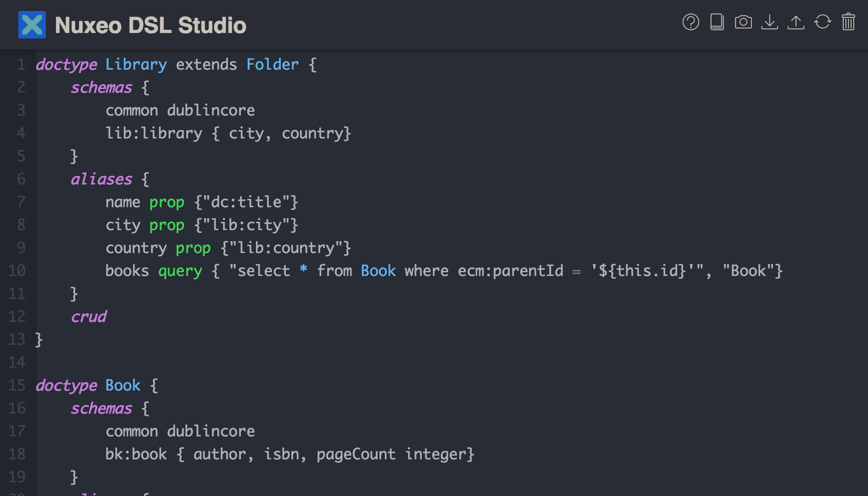The width and height of the screenshot is (868, 496).
Task: Click the upload arrow icon
Action: (796, 22)
